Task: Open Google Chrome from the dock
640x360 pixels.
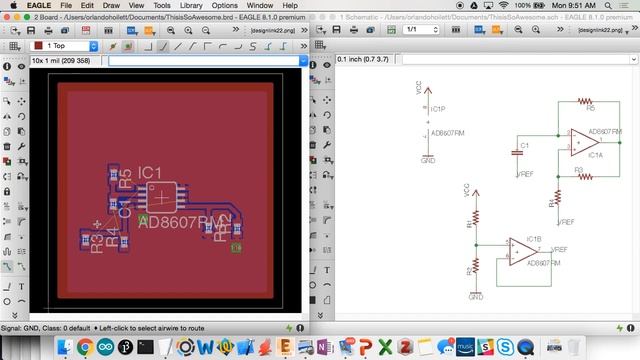Action: click(x=84, y=347)
